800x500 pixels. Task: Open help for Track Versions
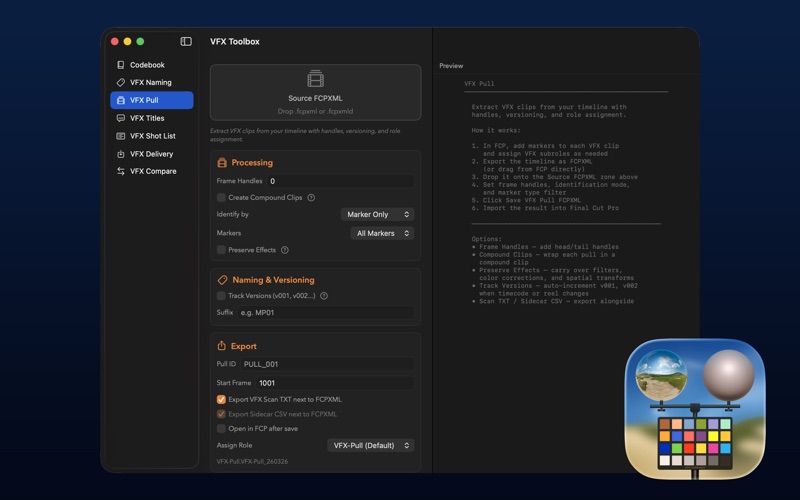click(323, 295)
